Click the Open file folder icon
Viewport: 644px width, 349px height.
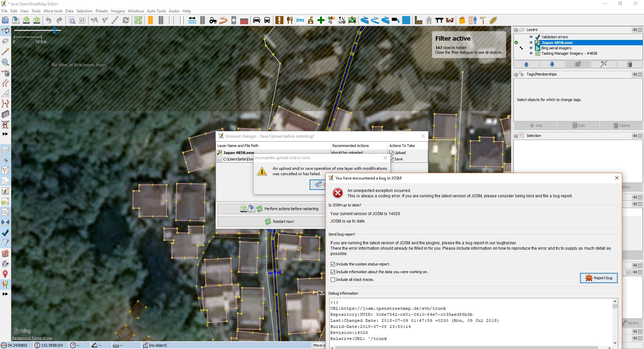coord(5,20)
